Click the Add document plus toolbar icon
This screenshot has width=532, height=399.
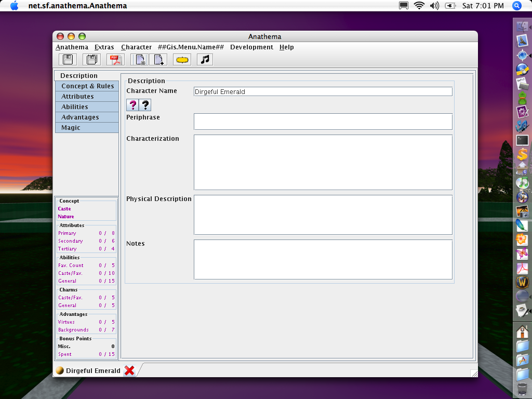(158, 60)
